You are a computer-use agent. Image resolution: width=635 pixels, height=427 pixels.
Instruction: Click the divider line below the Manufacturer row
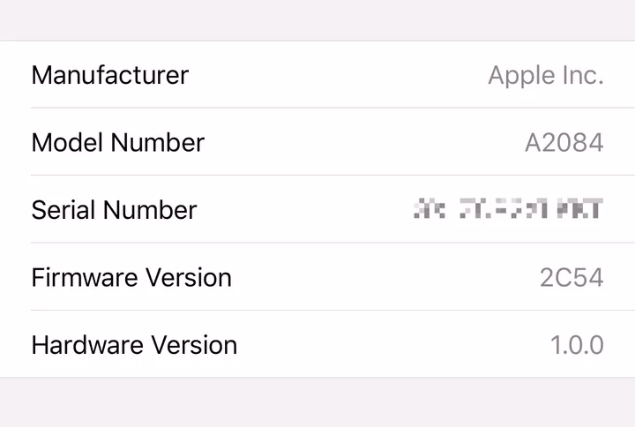317,108
